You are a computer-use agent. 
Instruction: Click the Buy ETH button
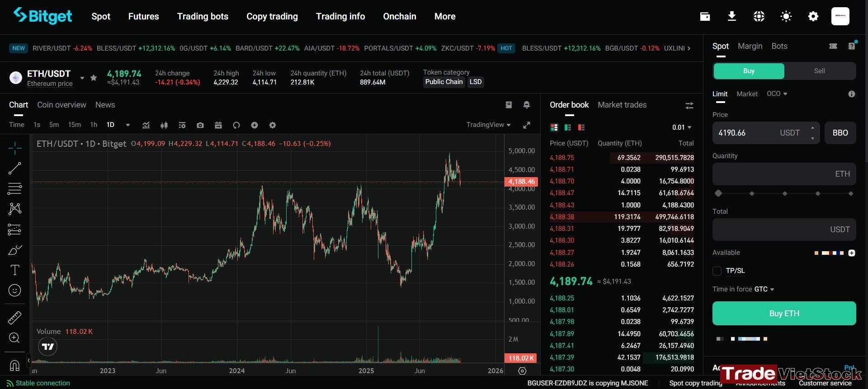[x=784, y=314]
